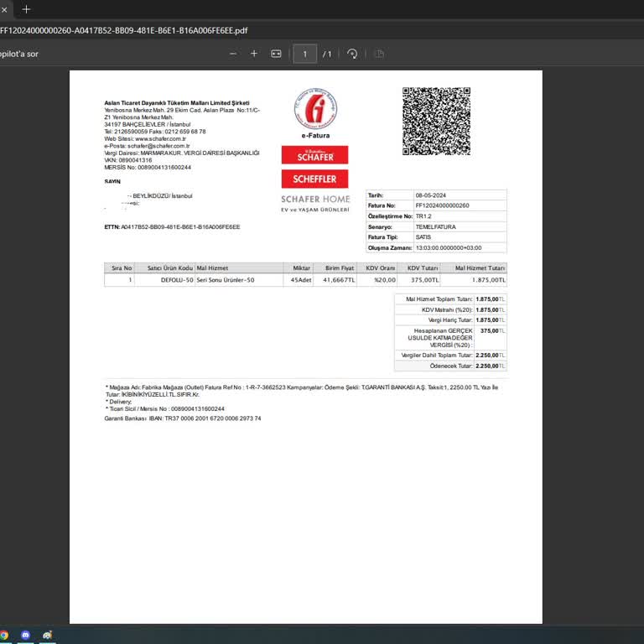Edit the current page number field
This screenshot has width=644, height=644.
pyautogui.click(x=304, y=54)
